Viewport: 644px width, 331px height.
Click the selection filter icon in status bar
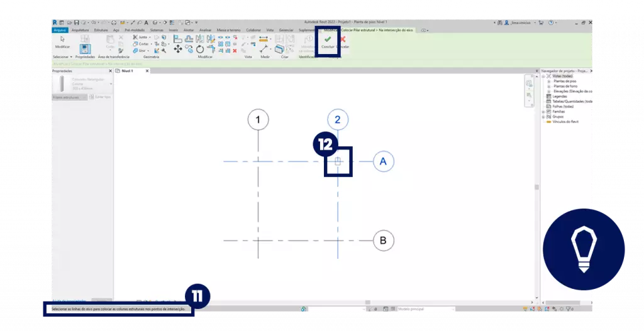pyautogui.click(x=568, y=309)
